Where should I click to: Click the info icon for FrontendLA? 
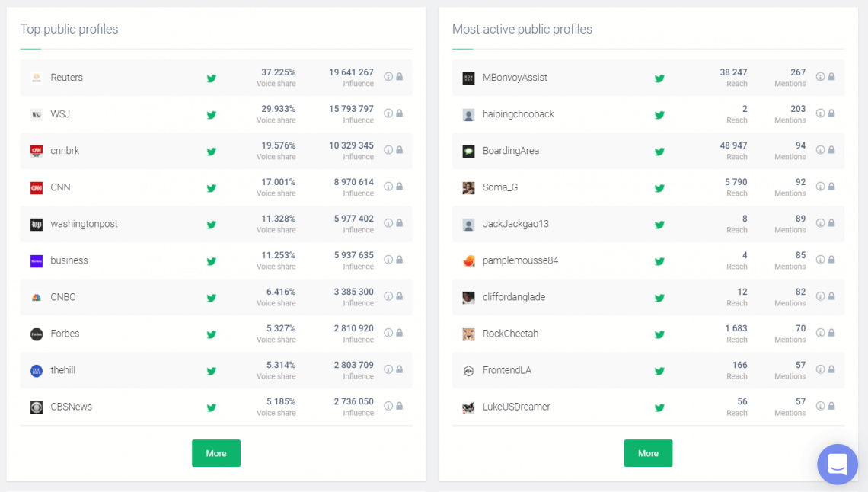click(x=821, y=369)
